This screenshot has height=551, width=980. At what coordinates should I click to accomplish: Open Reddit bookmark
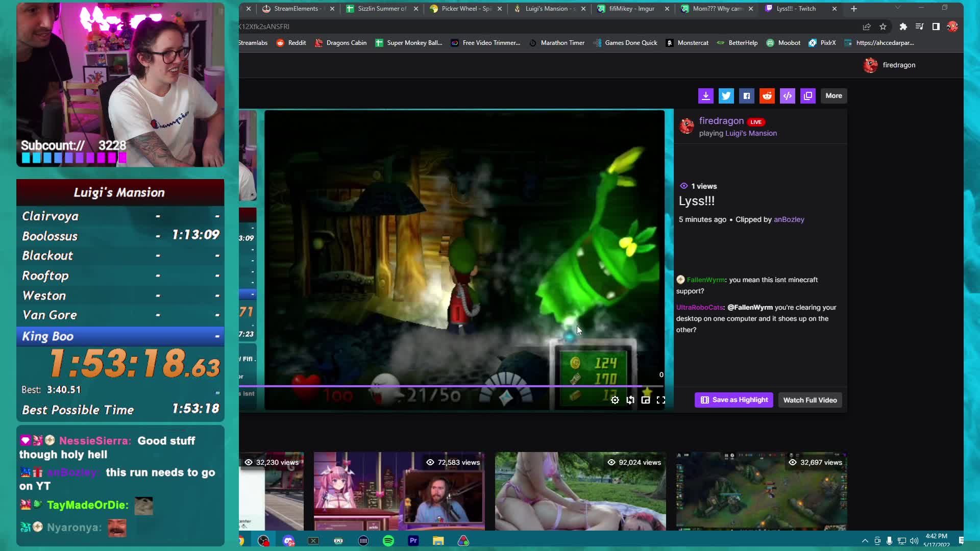(291, 43)
